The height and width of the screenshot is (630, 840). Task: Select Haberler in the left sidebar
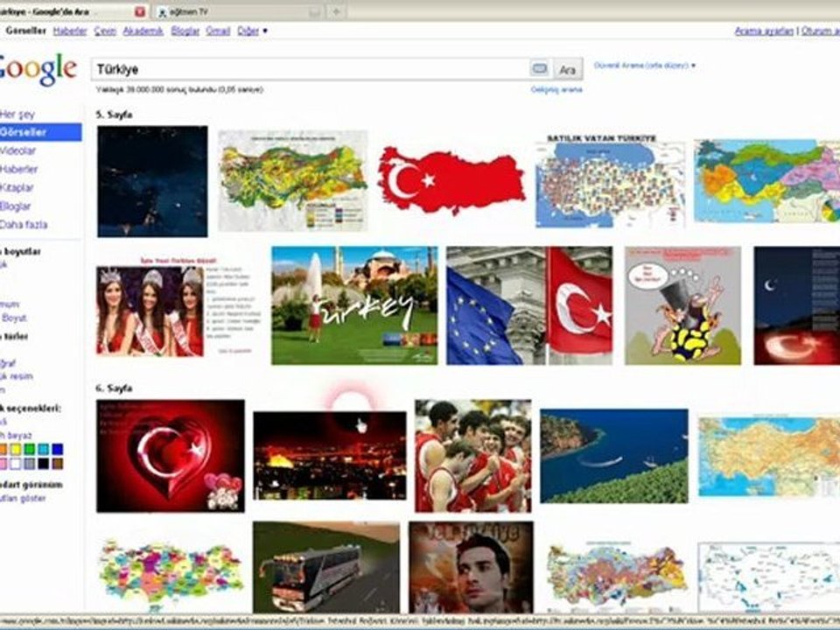click(19, 169)
